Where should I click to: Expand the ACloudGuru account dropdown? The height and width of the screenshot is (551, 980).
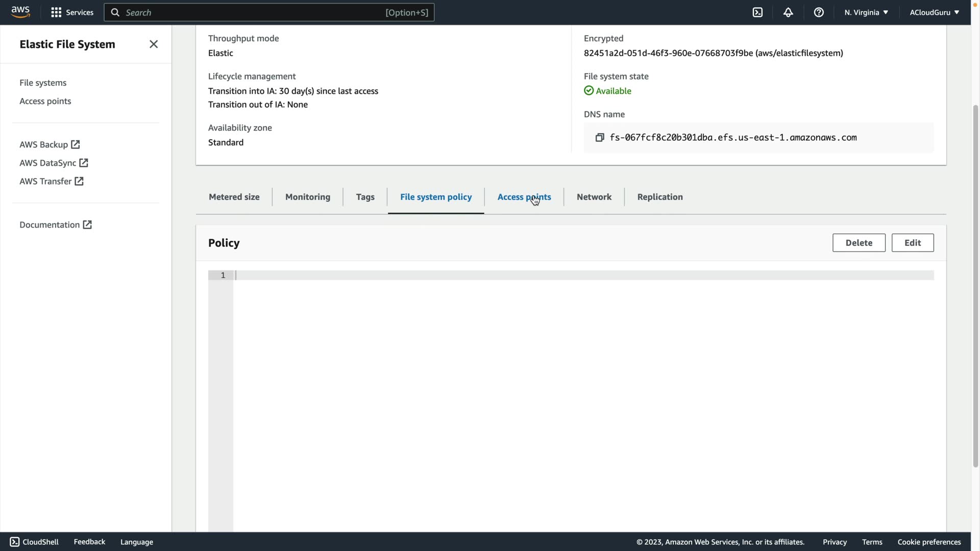click(934, 12)
